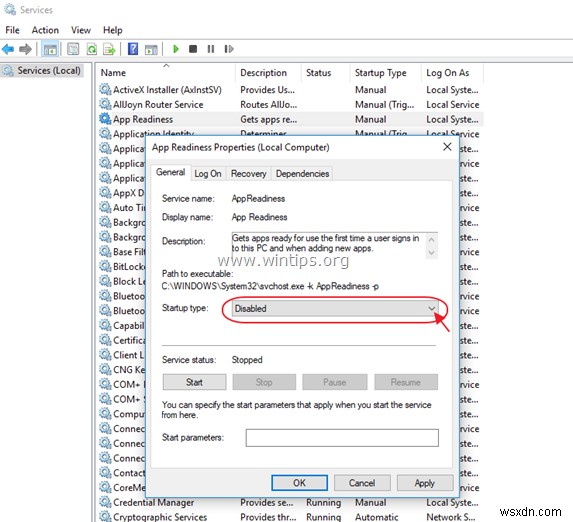The width and height of the screenshot is (573, 522).
Task: Click the Apply button
Action: click(425, 483)
